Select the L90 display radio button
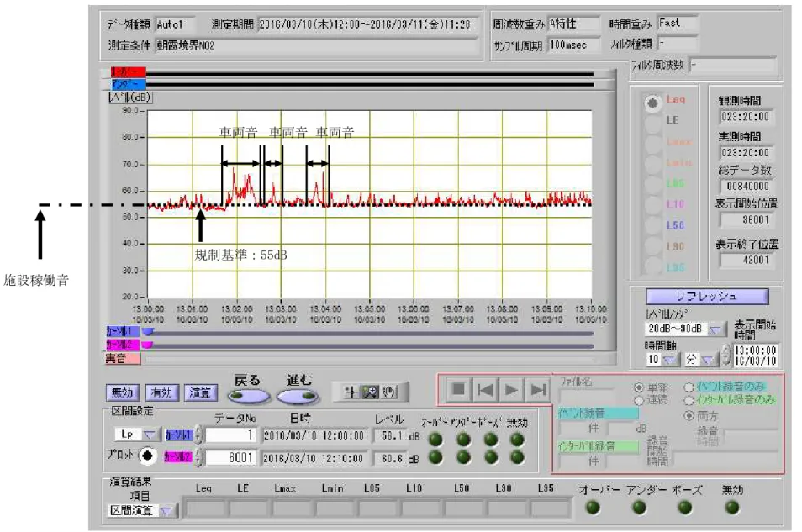The image size is (802, 532). [x=652, y=246]
